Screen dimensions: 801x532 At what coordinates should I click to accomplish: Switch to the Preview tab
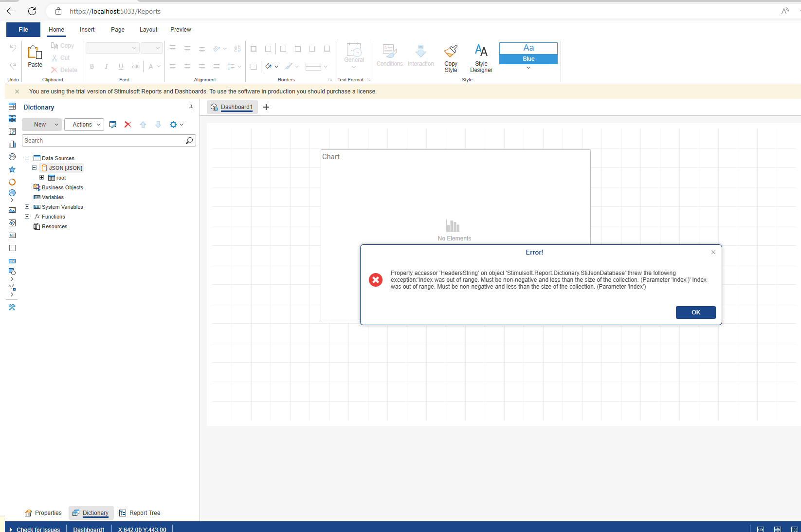181,30
